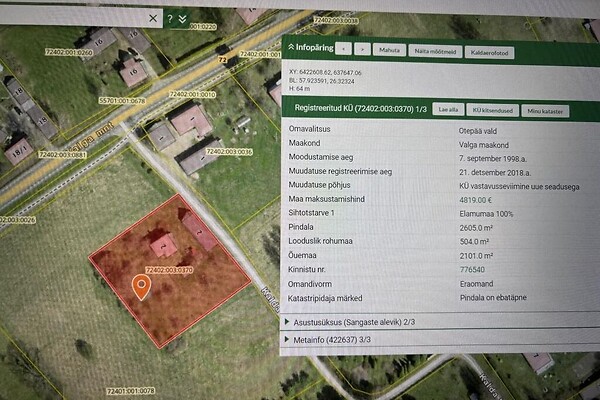Open Kaldaerofotod view
The height and width of the screenshot is (400, 600).
(x=491, y=51)
